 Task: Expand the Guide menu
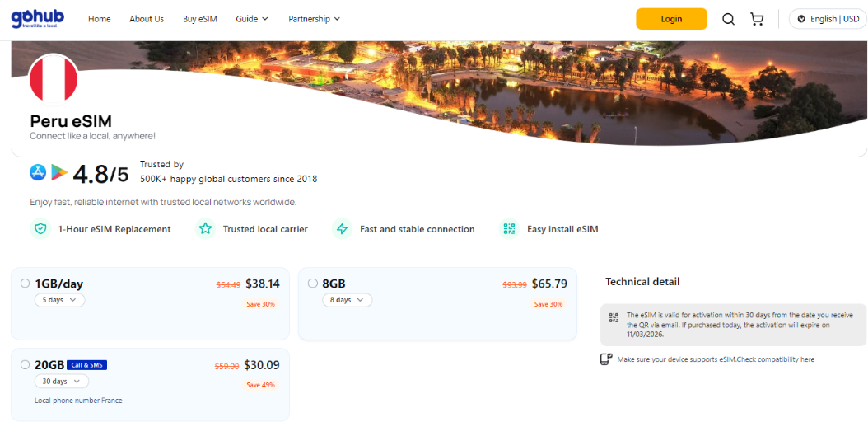[252, 19]
